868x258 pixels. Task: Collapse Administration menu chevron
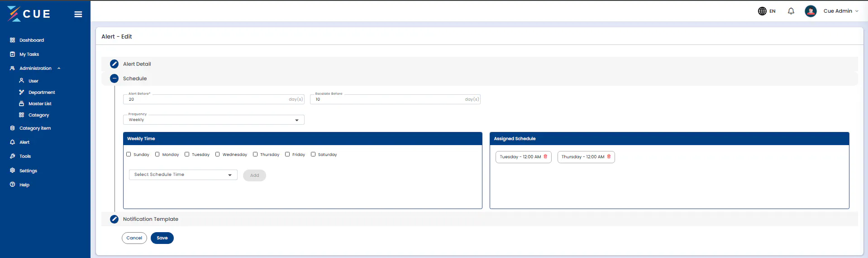pyautogui.click(x=59, y=68)
